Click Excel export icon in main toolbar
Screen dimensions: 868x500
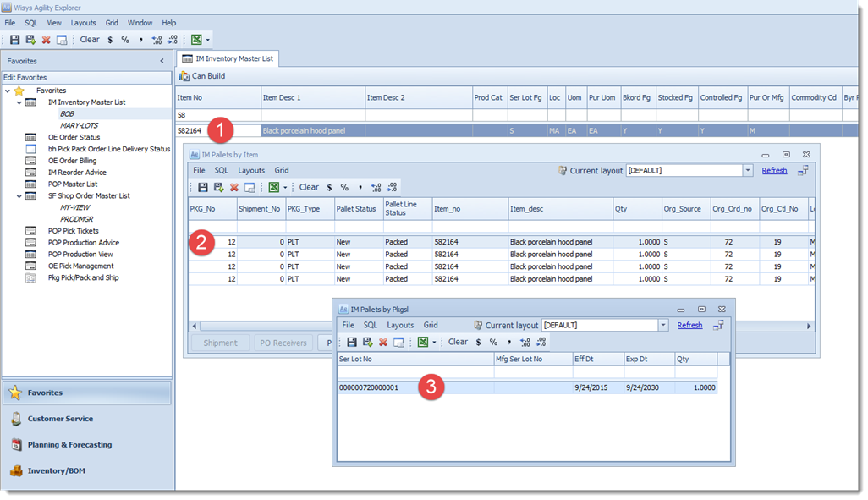tap(196, 40)
